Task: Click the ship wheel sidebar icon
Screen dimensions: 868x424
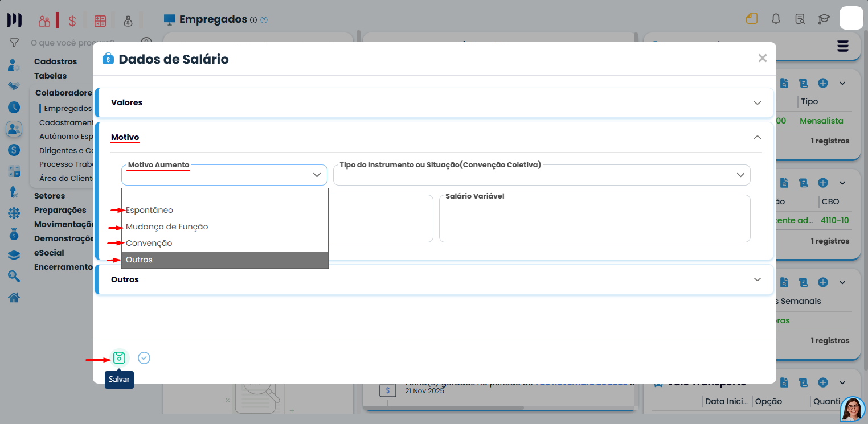Action: click(x=14, y=213)
